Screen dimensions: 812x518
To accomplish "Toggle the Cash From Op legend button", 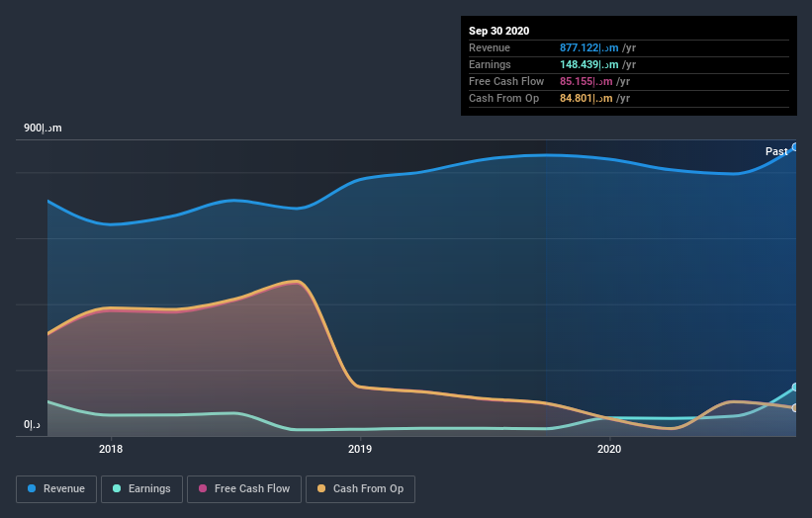I will point(360,489).
